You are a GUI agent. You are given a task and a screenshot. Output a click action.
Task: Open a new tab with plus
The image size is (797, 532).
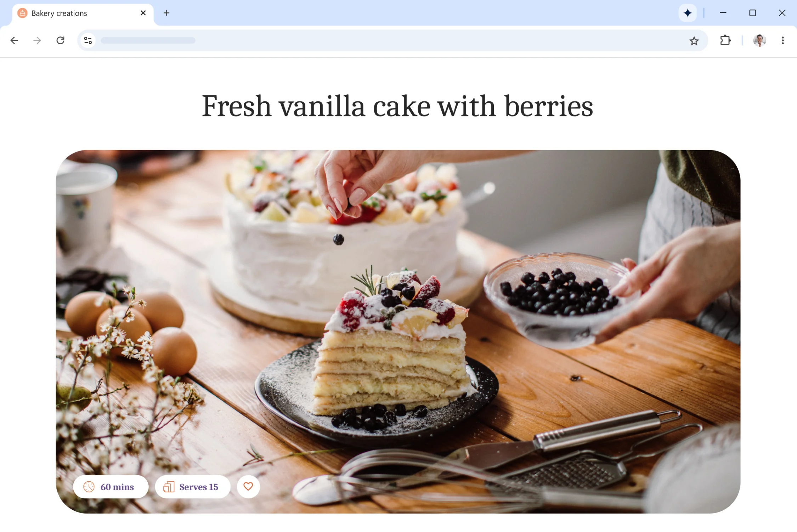tap(166, 13)
